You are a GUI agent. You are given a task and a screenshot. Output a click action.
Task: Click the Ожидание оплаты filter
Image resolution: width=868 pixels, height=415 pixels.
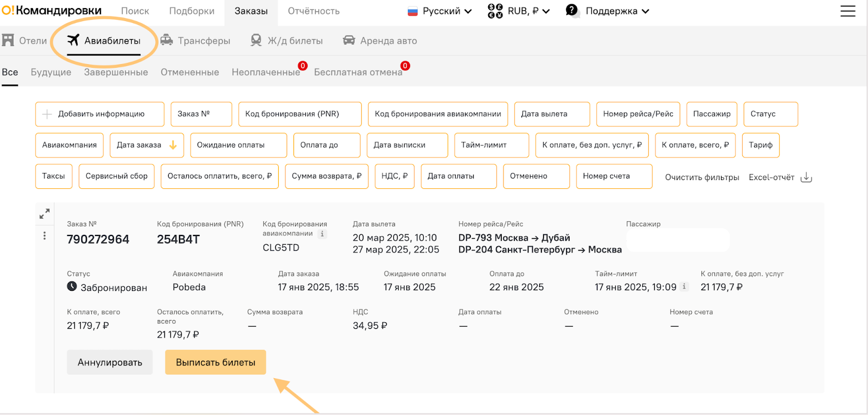[x=239, y=145]
